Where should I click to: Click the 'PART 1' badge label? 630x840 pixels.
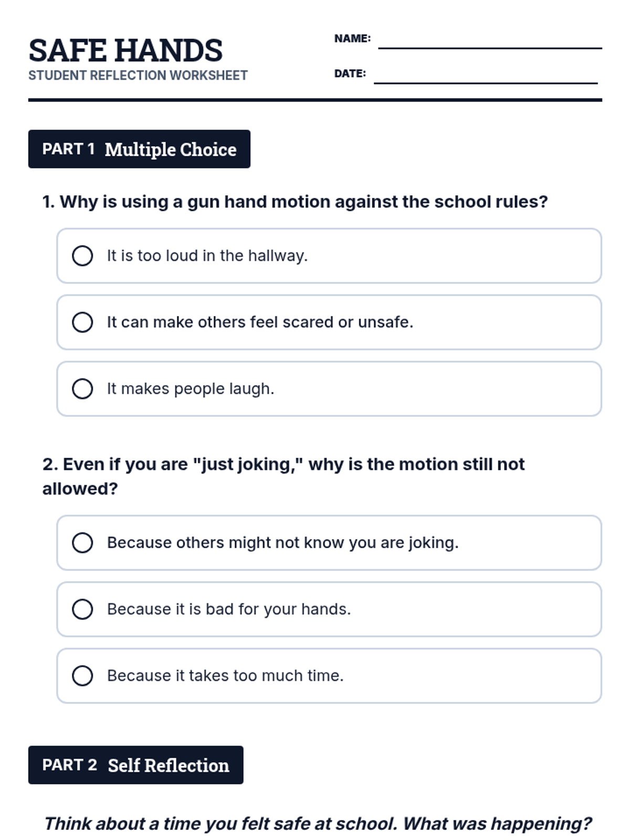(68, 149)
